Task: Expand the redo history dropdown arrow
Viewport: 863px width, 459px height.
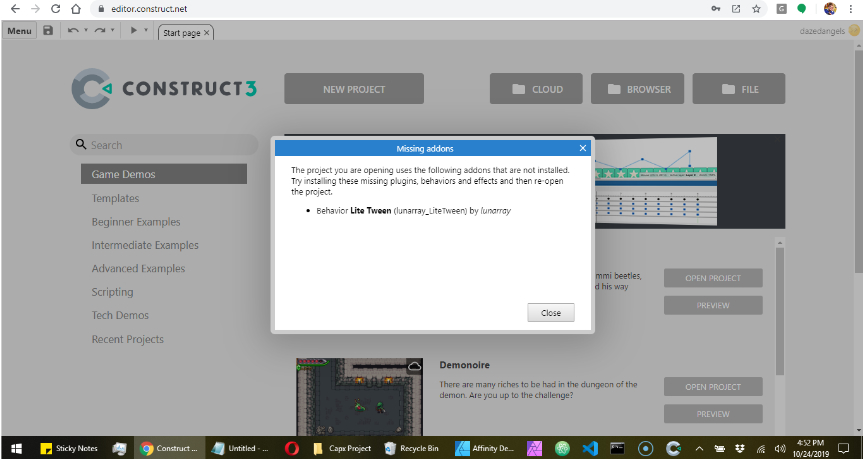Action: (x=113, y=31)
